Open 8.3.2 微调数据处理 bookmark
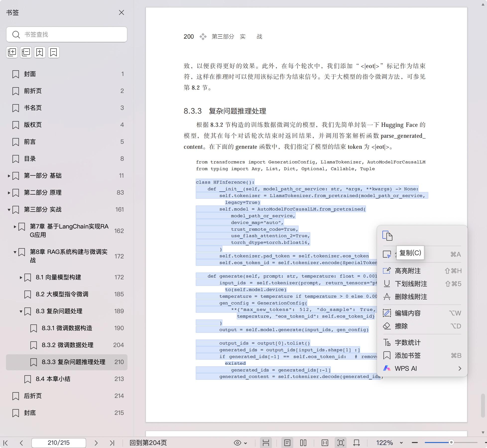 pyautogui.click(x=67, y=345)
